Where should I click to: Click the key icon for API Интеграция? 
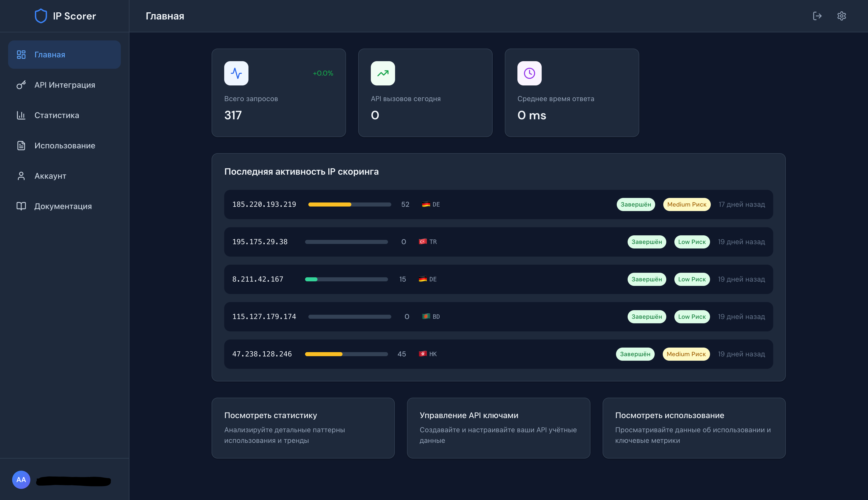click(x=21, y=85)
